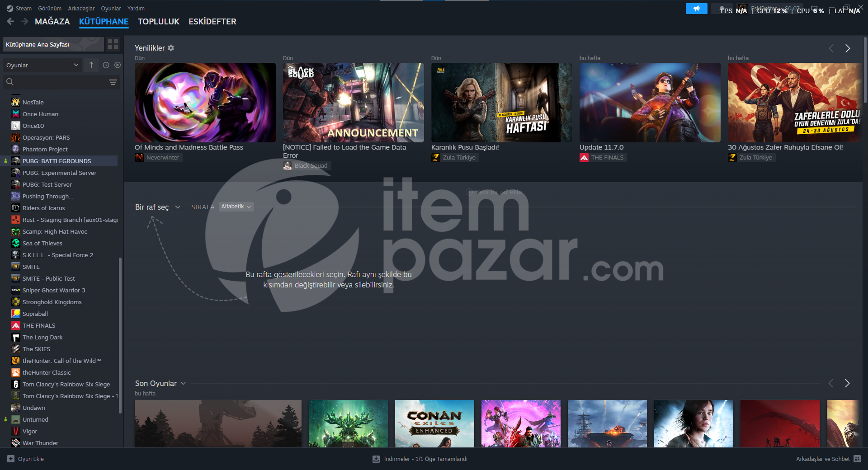Open the Görünüm menu
Image resolution: width=868 pixels, height=470 pixels.
pyautogui.click(x=50, y=9)
